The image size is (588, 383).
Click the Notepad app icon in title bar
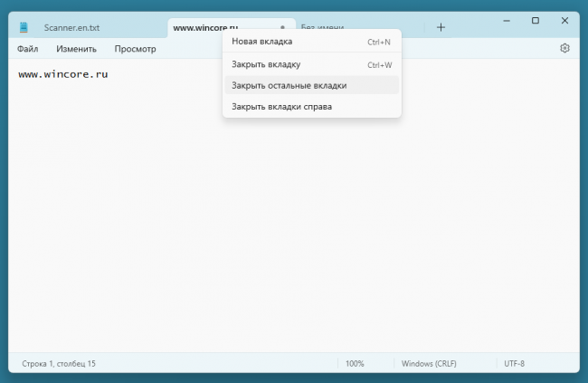click(24, 27)
